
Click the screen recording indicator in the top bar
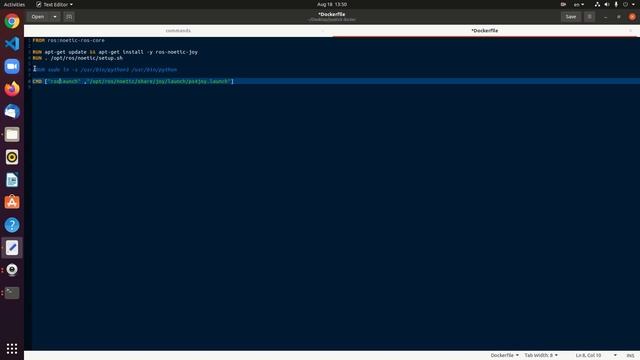click(563, 4)
